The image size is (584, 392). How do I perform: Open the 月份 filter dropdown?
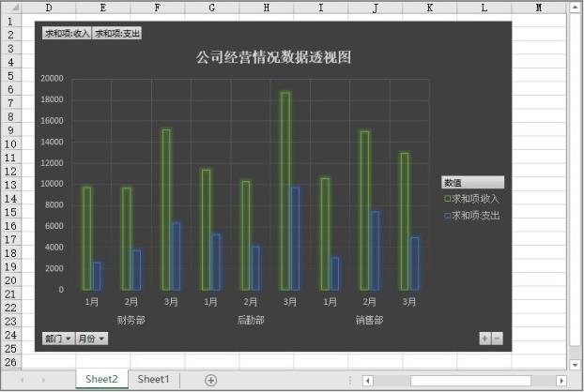(92, 339)
